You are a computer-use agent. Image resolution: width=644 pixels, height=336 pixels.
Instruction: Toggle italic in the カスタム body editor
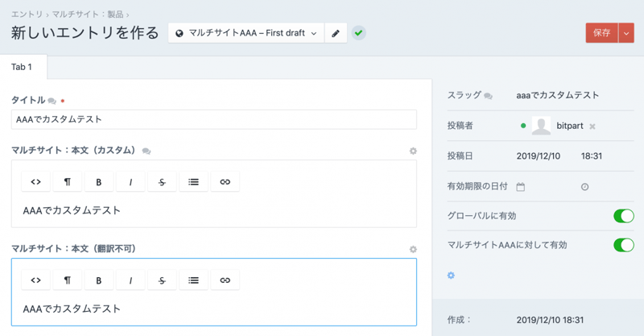tap(130, 182)
